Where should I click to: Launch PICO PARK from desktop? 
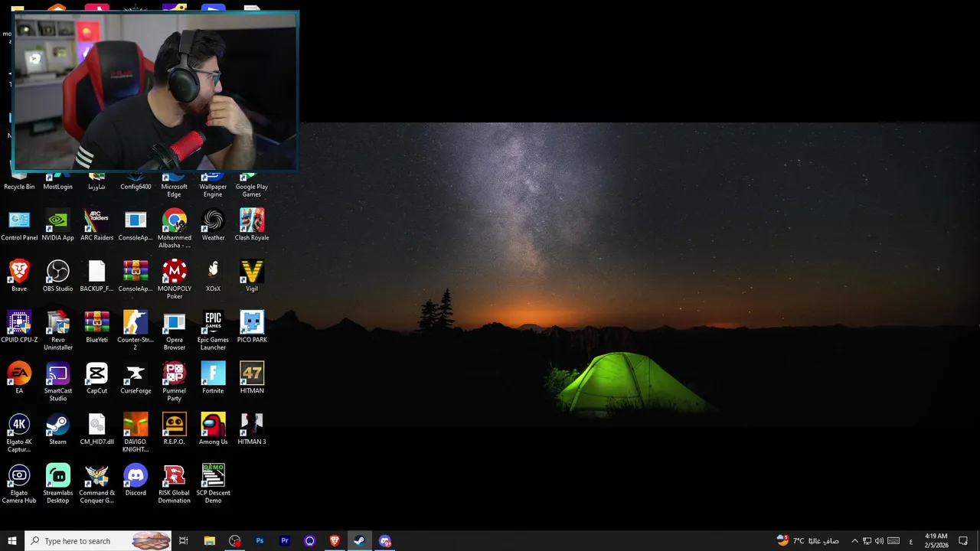[252, 328]
